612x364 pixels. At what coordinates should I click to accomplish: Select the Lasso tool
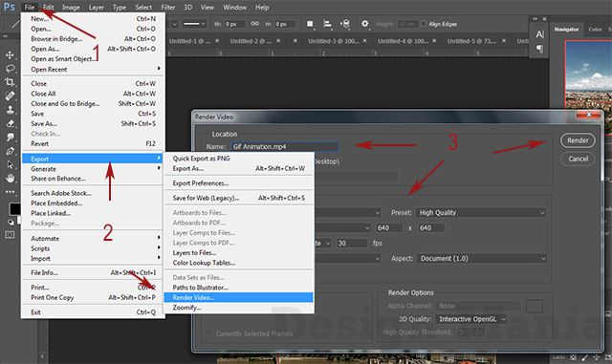[10, 69]
